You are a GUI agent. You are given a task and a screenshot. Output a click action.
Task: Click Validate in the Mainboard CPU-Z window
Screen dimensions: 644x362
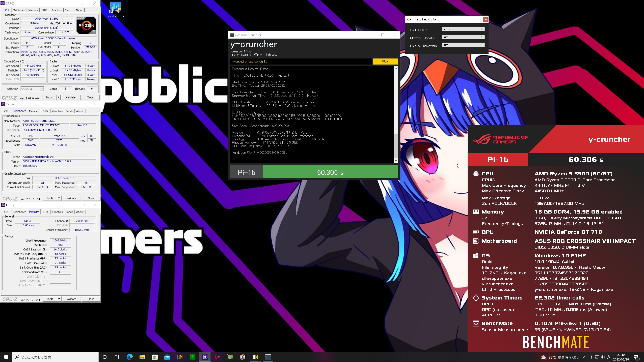71,198
